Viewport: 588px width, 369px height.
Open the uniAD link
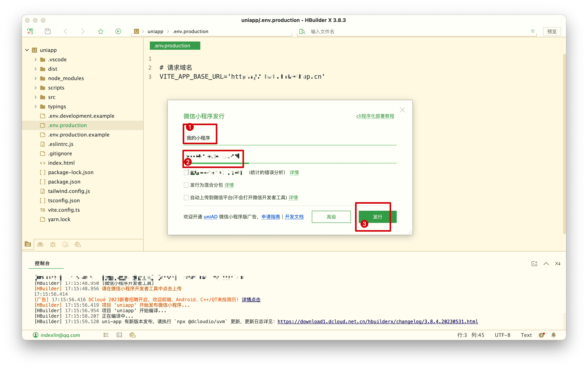tap(210, 217)
